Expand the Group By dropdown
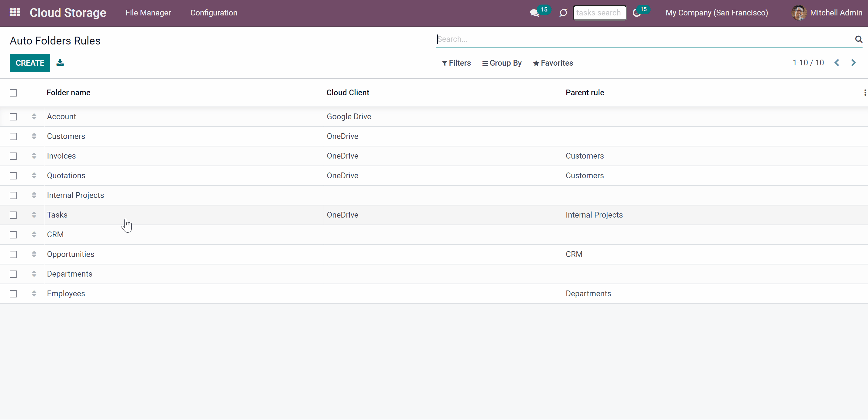 [x=502, y=63]
